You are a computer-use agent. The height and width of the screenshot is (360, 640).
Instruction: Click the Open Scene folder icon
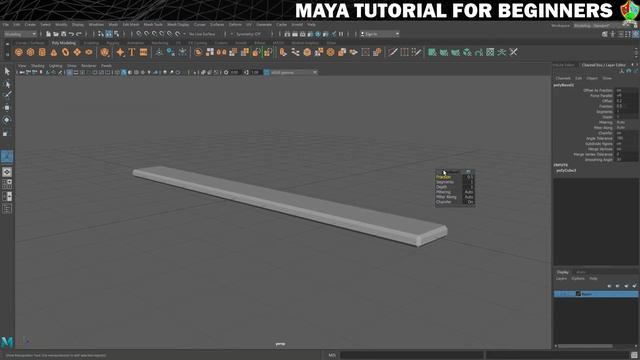56,34
